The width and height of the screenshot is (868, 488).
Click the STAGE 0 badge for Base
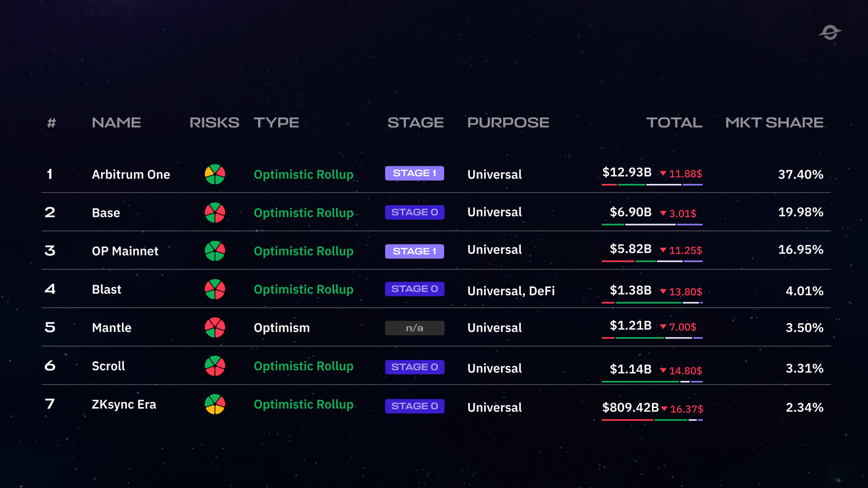point(415,212)
